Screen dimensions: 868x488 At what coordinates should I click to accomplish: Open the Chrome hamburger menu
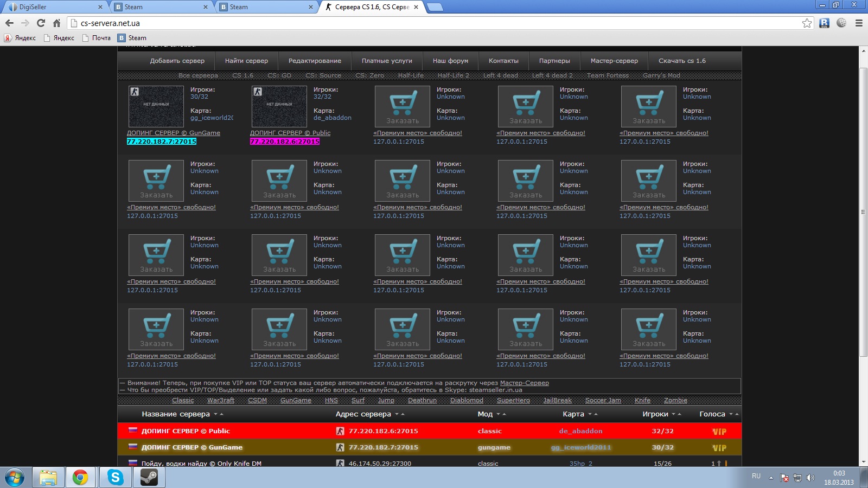[859, 23]
